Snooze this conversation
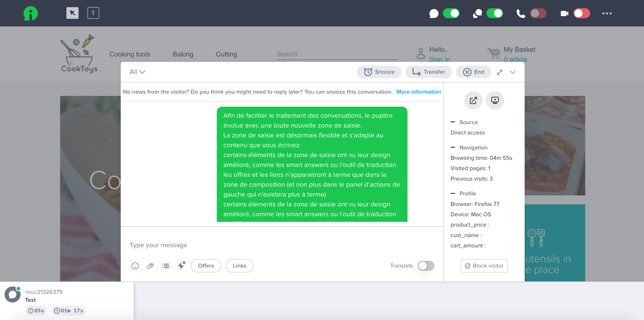 tap(379, 72)
